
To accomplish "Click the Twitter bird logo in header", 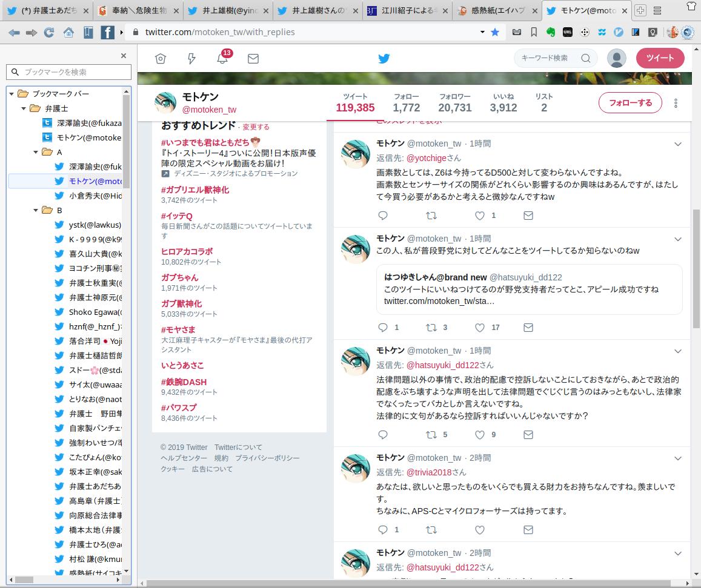I will (384, 59).
